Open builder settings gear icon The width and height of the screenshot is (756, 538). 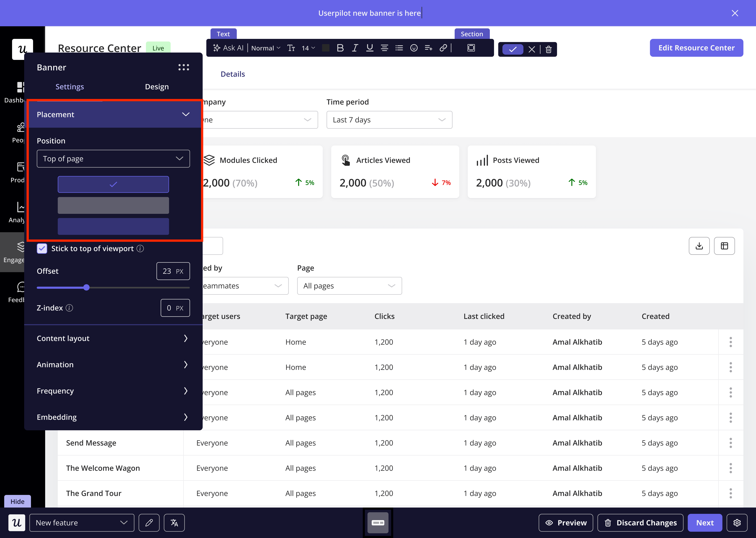click(x=737, y=523)
